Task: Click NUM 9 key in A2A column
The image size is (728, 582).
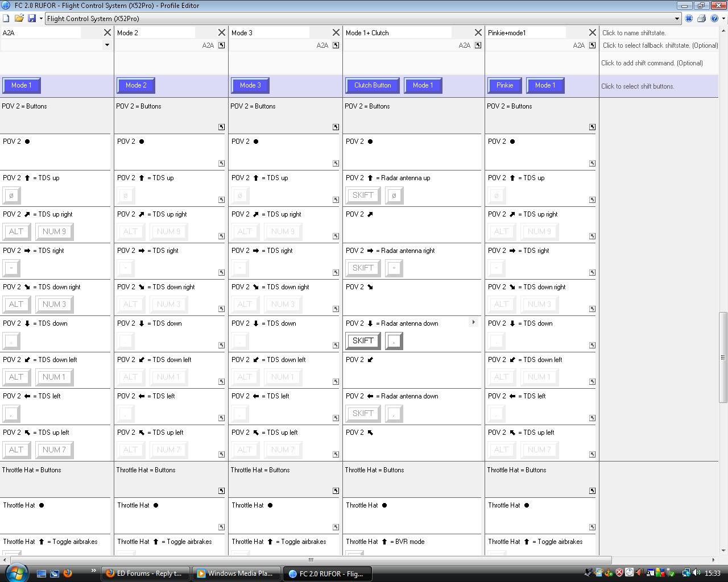Action: click(x=54, y=231)
